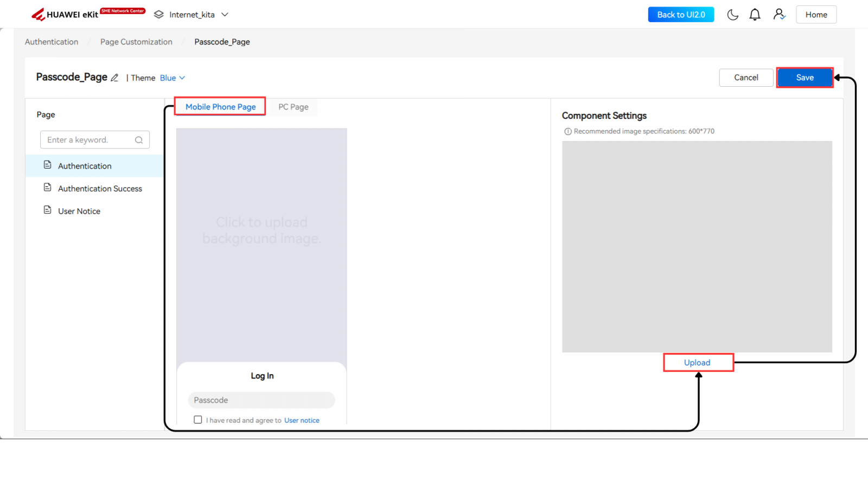Image resolution: width=868 pixels, height=488 pixels.
Task: Click the mobile preview background upload area
Action: (261, 231)
